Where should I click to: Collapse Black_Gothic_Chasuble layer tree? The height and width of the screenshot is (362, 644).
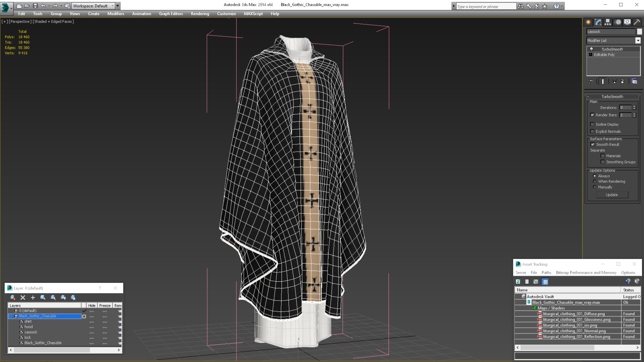[x=11, y=316]
